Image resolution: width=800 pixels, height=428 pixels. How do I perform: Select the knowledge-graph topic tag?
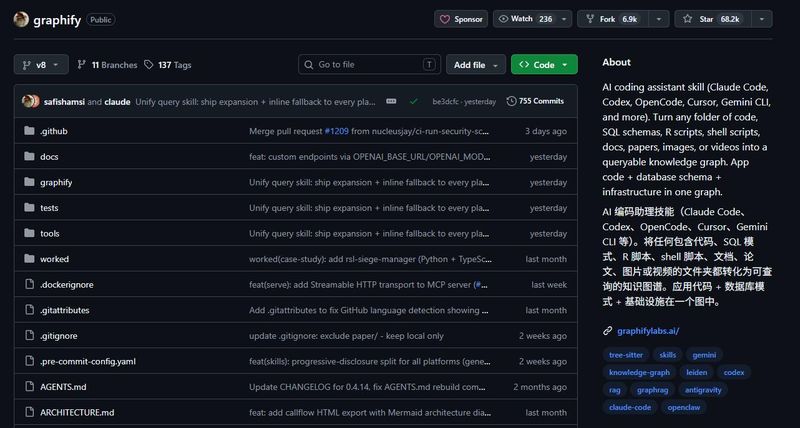point(639,372)
